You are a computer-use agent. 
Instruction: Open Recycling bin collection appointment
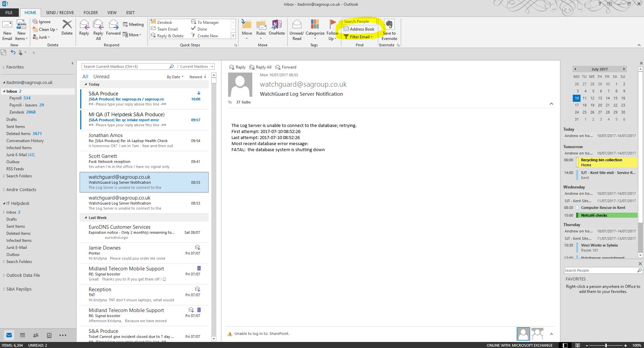(607, 163)
